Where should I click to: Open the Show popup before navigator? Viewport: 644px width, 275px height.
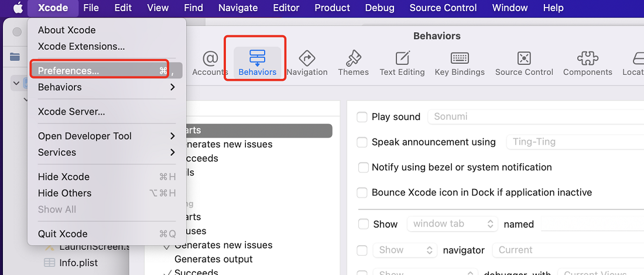pos(405,250)
